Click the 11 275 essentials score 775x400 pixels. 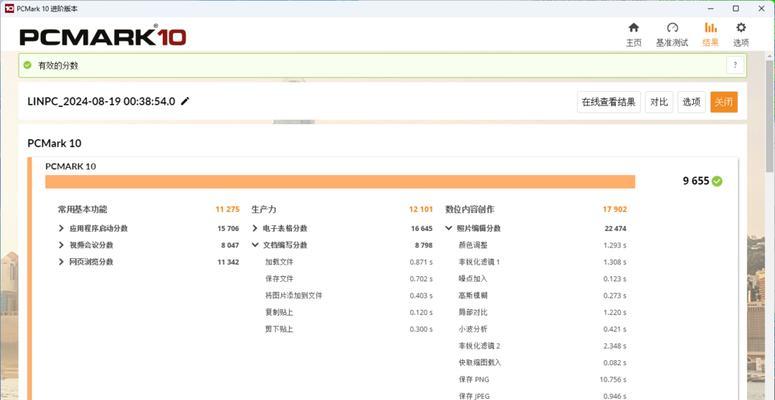227,209
